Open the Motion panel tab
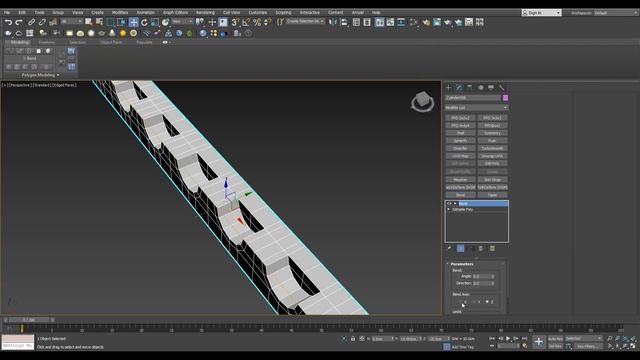This screenshot has width=640, height=360. tap(480, 87)
